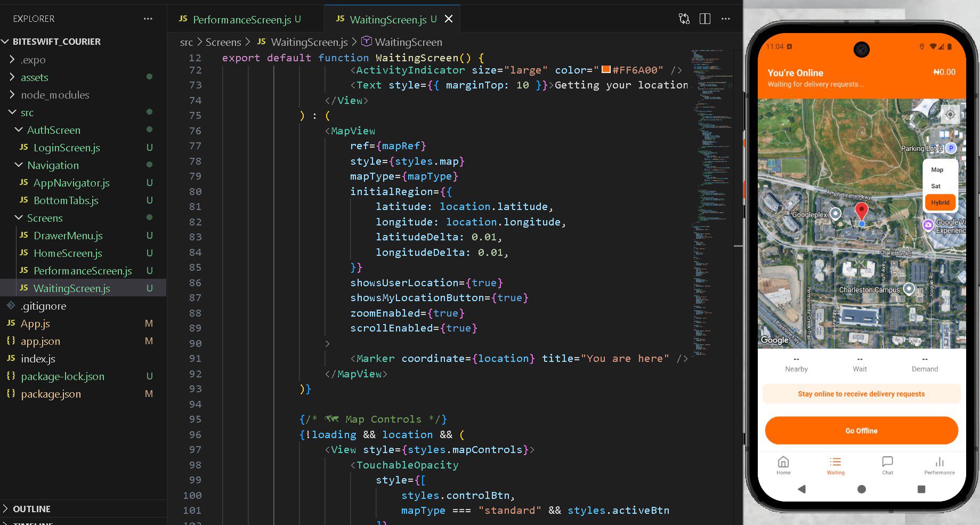Screen dimensions: 980x525
Task: Expand the node_modules folder
Action: [x=54, y=95]
